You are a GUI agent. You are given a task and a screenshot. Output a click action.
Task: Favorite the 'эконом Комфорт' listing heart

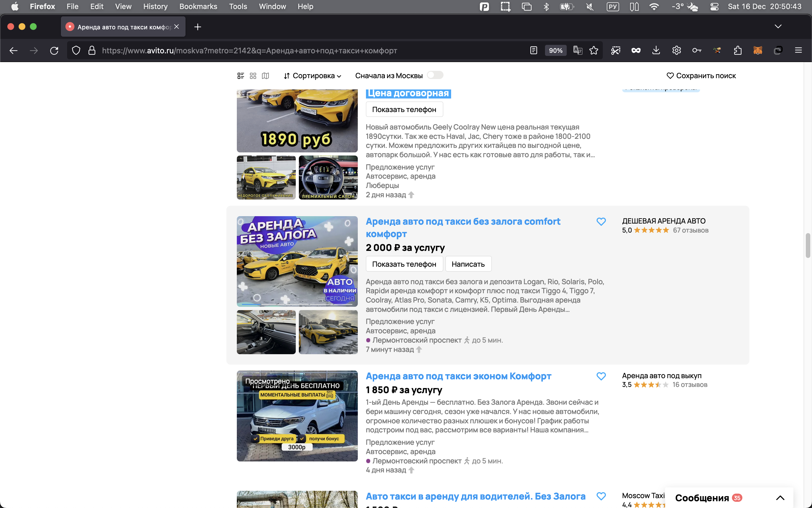(x=601, y=376)
